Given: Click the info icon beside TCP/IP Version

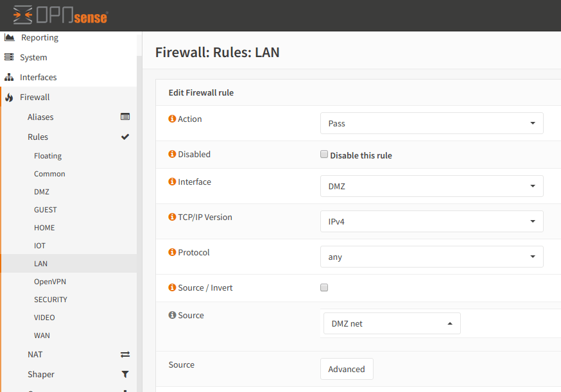Looking at the screenshot, I should pos(172,217).
